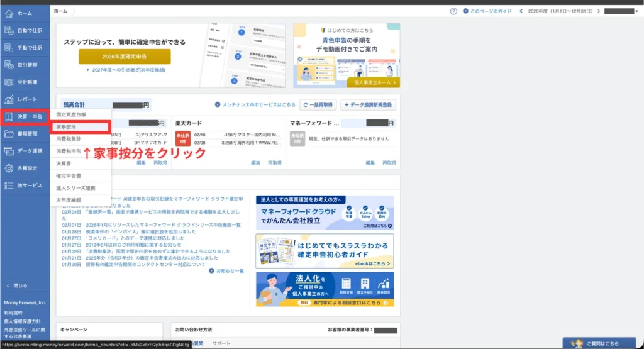The width and height of the screenshot is (644, 349).
Task: Click the データ連携新規登録 button
Action: click(x=368, y=104)
